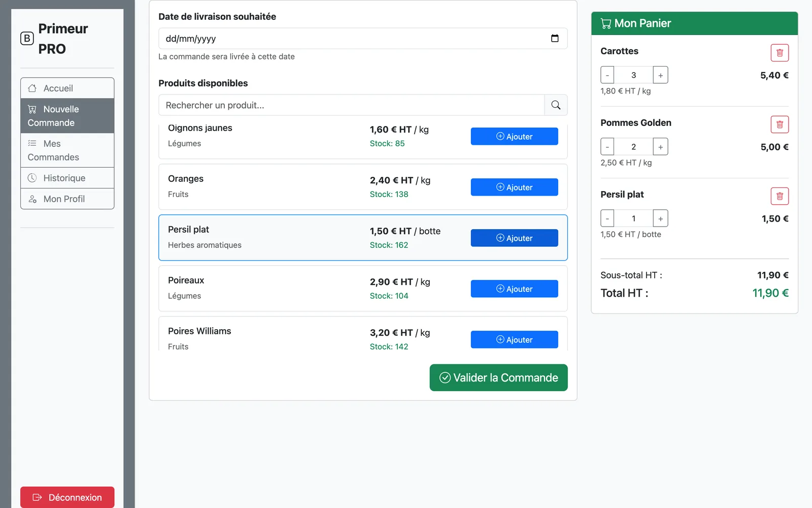
Task: Click the search magnifier icon
Action: [x=556, y=105]
